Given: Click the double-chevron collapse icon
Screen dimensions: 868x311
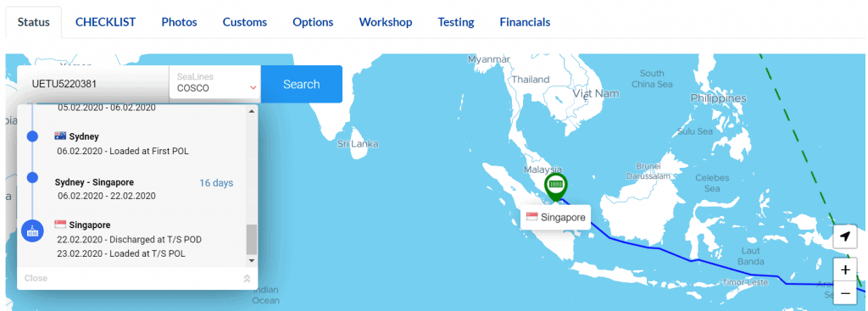Looking at the screenshot, I should coord(247,278).
